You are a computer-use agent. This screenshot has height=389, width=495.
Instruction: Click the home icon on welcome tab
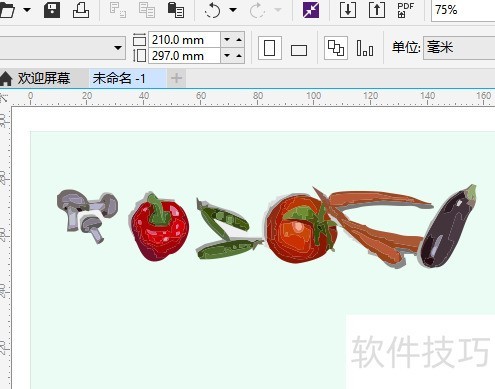(x=6, y=79)
